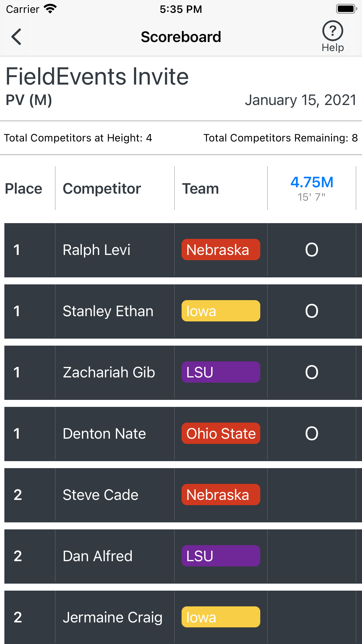362x644 pixels.
Task: Tap Ralph Levi's cleared O mark
Action: (312, 250)
